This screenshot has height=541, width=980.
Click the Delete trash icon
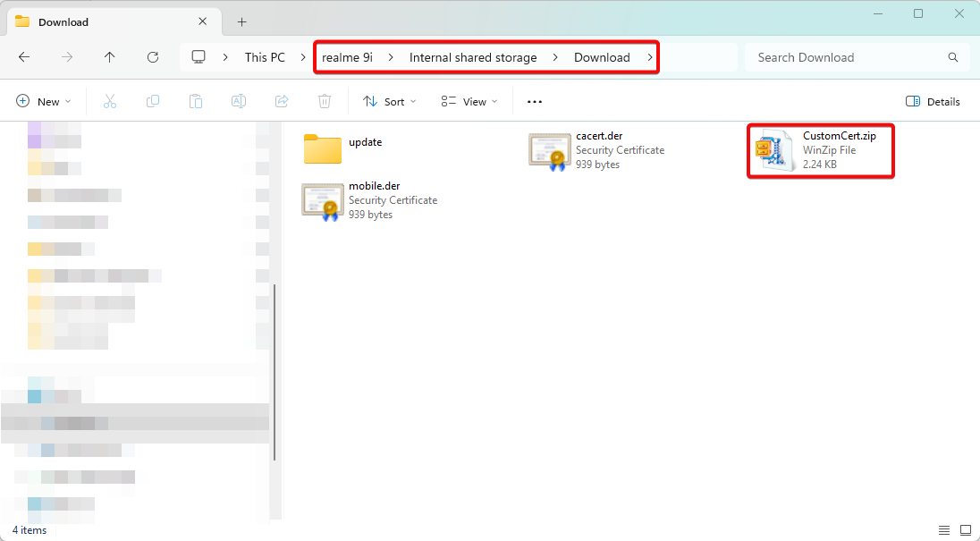[325, 102]
